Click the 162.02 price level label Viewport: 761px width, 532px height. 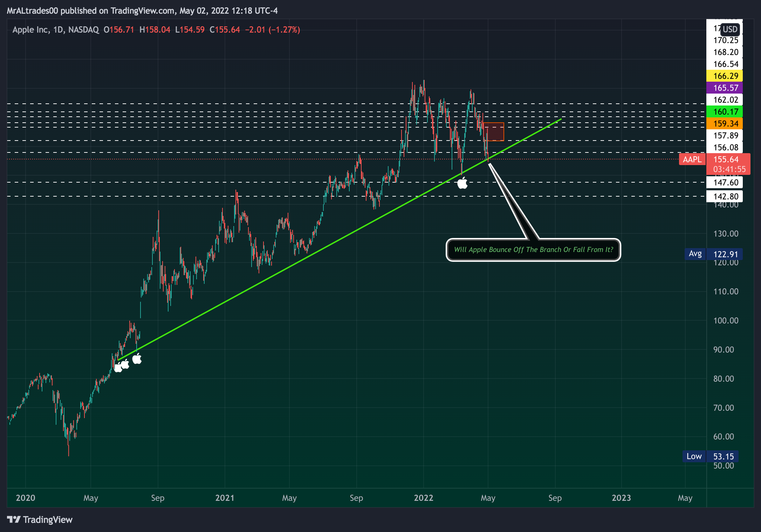click(725, 100)
